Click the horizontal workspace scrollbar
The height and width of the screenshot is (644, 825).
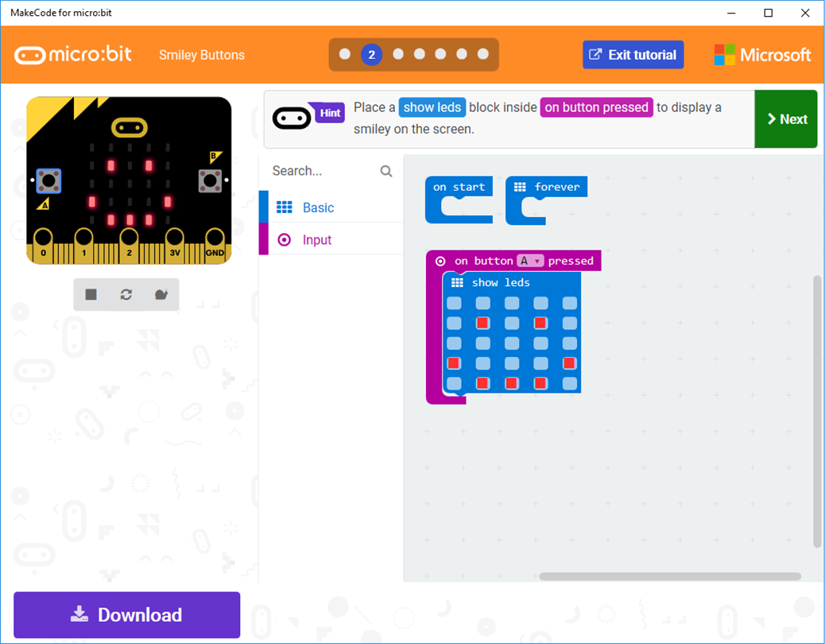(x=670, y=576)
